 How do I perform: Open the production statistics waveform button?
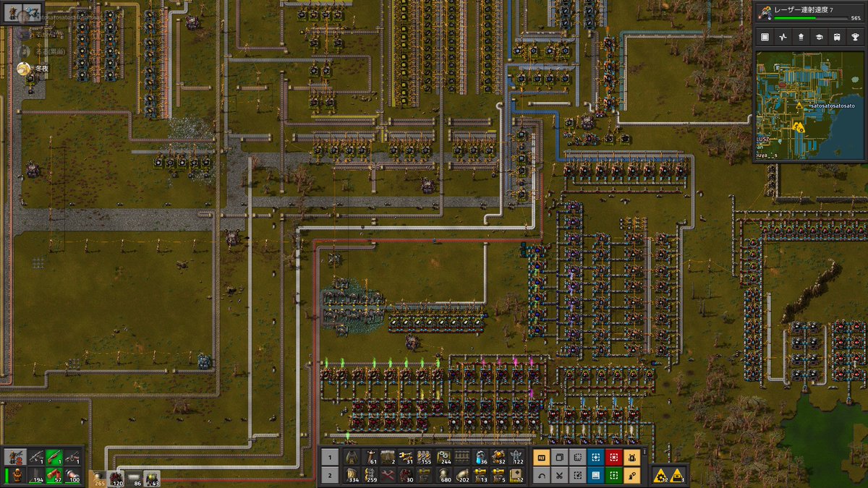783,37
